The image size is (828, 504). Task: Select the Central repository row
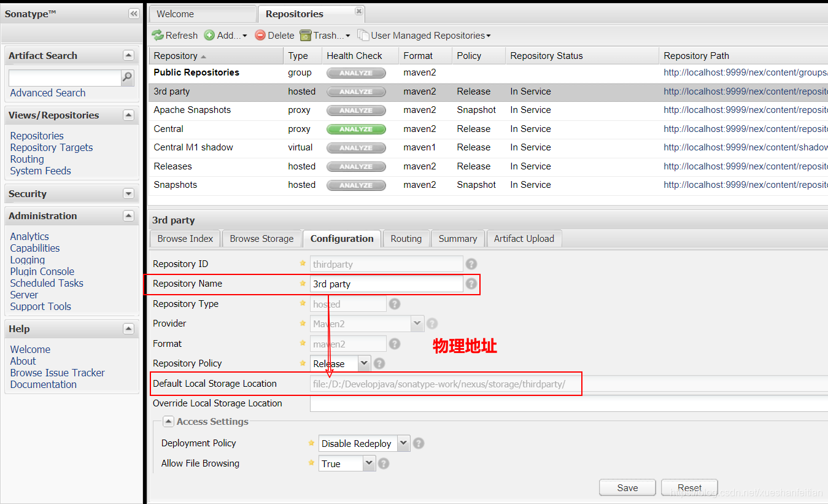click(488, 129)
